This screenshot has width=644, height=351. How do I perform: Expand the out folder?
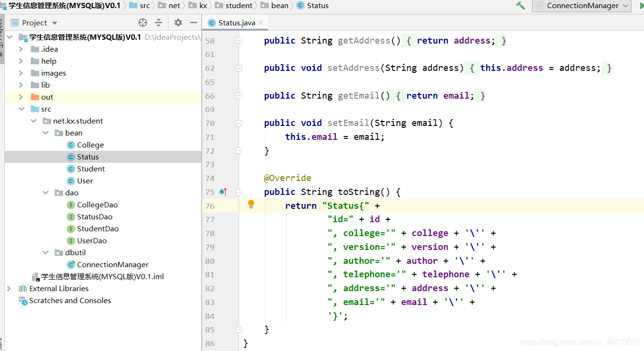(21, 97)
